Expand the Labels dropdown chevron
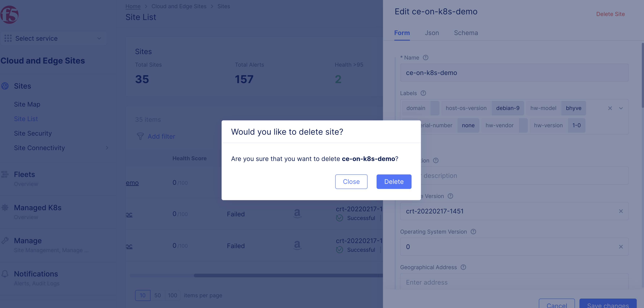Screen dimensions: 644x308 coord(621,108)
